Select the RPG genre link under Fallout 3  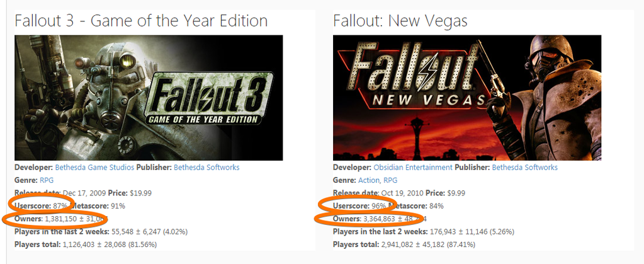click(47, 180)
